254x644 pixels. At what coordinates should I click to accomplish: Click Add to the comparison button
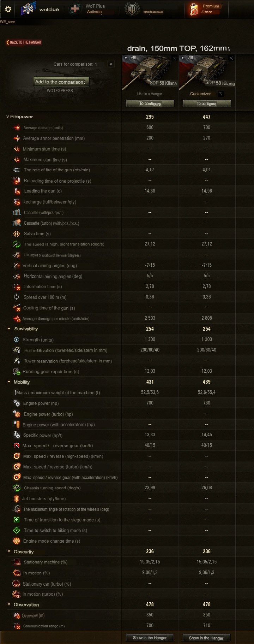[61, 82]
